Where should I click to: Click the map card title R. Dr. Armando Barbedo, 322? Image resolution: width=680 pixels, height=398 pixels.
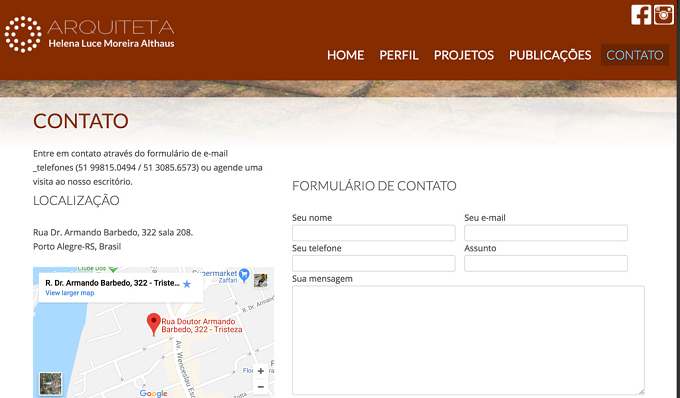pyautogui.click(x=112, y=283)
